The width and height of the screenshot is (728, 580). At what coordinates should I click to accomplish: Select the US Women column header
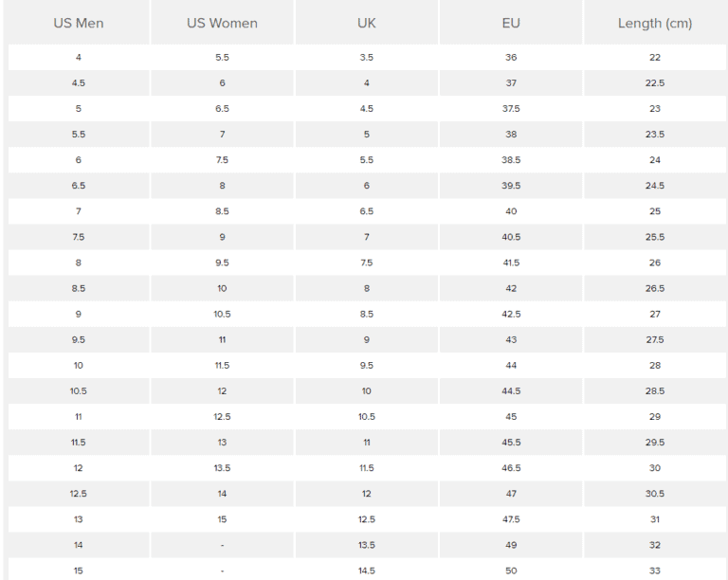[222, 24]
